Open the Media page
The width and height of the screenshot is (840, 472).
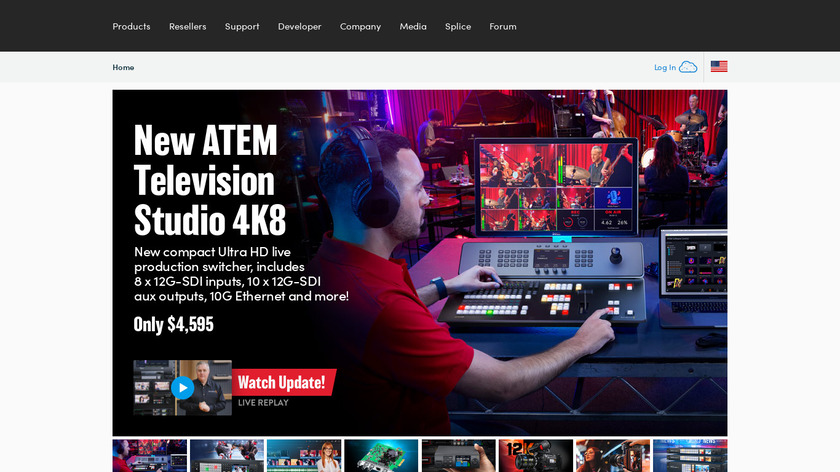(413, 26)
